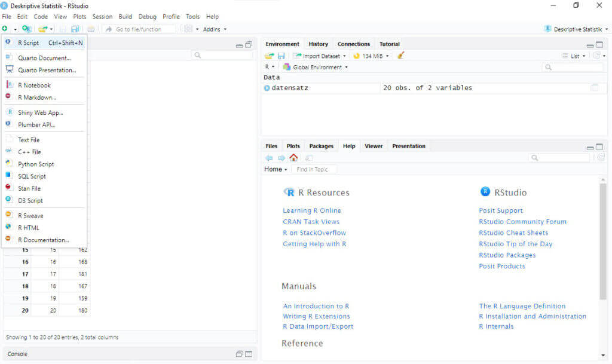Image resolution: width=612 pixels, height=364 pixels.
Task: Open the Home dropdown in Help pane
Action: [276, 169]
